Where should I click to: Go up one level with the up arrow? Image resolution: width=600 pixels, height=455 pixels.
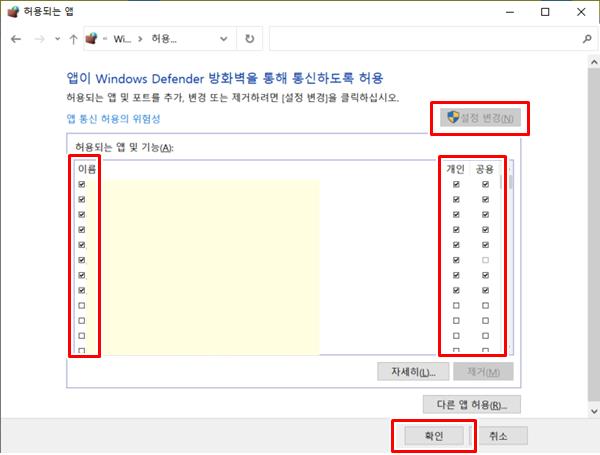(73, 39)
